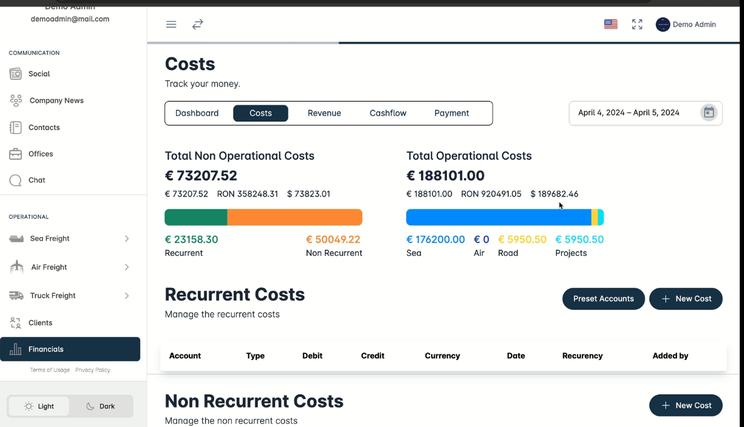This screenshot has height=427, width=744.
Task: Click the date range input field
Action: tap(630, 113)
